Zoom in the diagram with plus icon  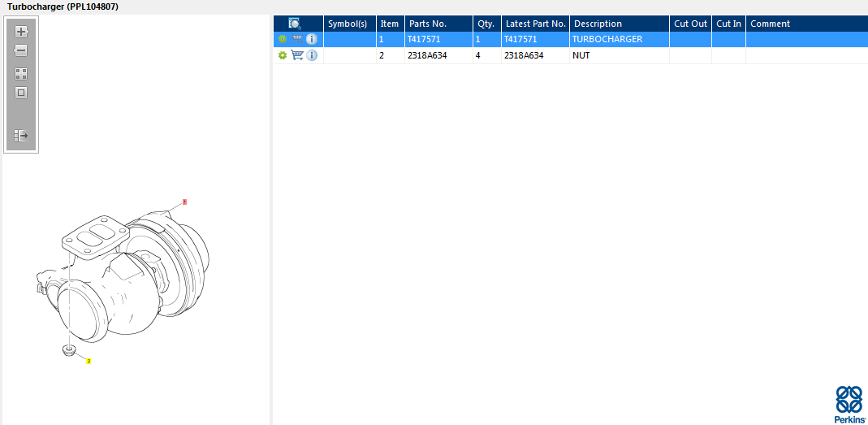pos(21,32)
